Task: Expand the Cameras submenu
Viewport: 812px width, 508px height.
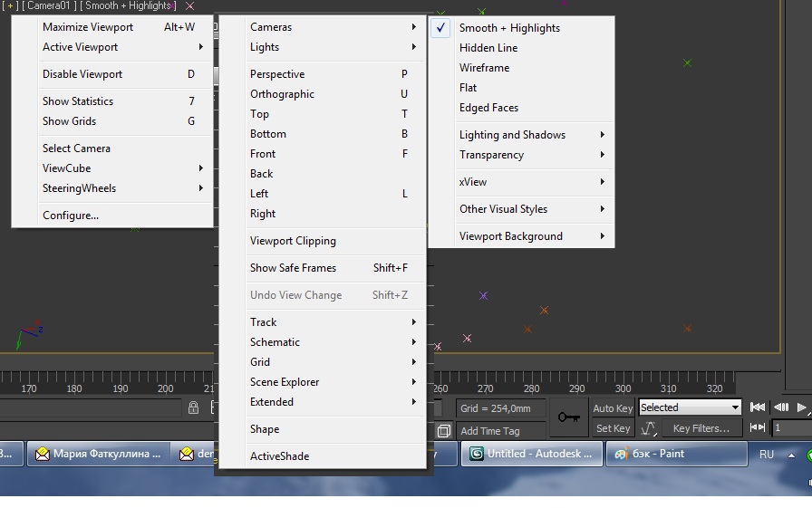Action: [x=324, y=27]
